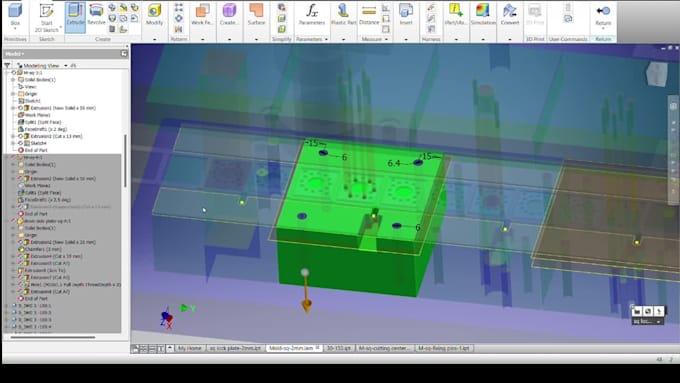Click the 3D Print tool
The image size is (680, 383).
(535, 14)
